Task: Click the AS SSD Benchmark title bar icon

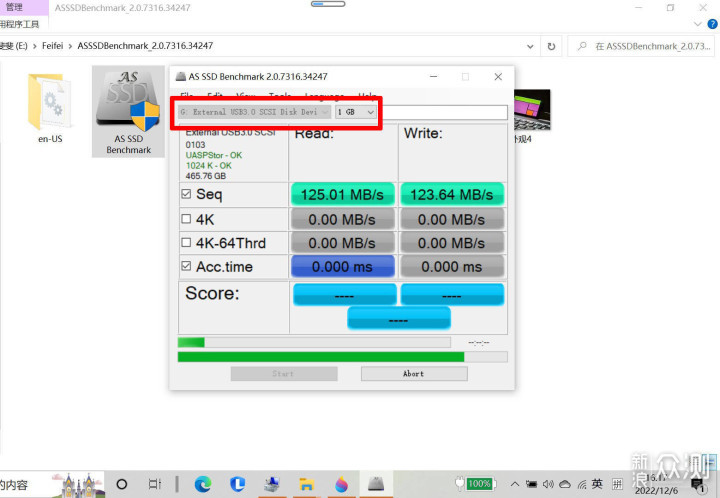Action: click(x=181, y=77)
